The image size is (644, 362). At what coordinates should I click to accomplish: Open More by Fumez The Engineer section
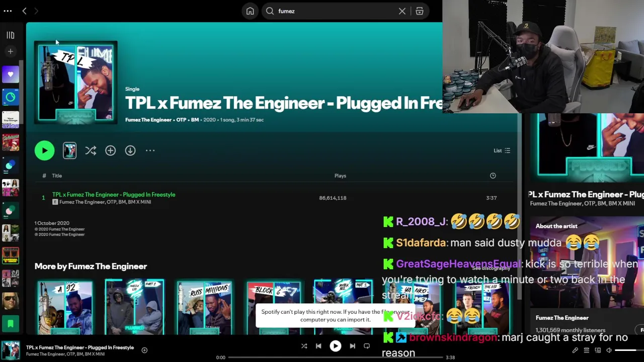(91, 266)
